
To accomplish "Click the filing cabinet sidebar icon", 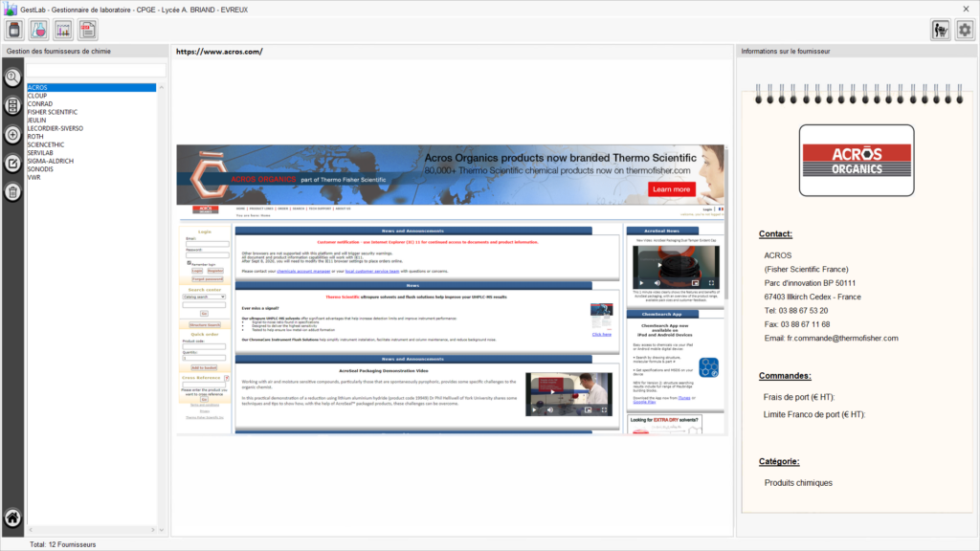I will [12, 106].
